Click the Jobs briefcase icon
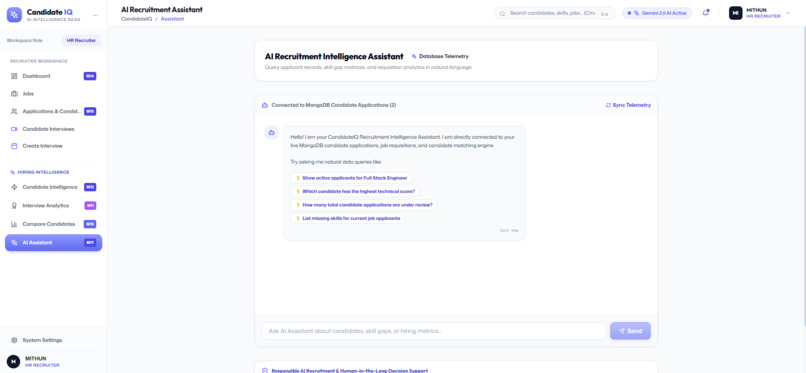Image resolution: width=806 pixels, height=373 pixels. coord(14,94)
